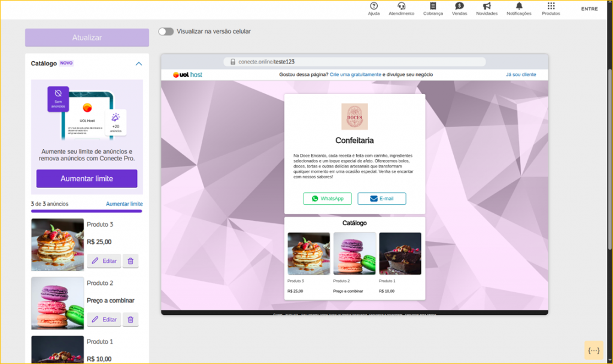Click the Já sou cliente link
The height and width of the screenshot is (364, 613).
click(521, 74)
